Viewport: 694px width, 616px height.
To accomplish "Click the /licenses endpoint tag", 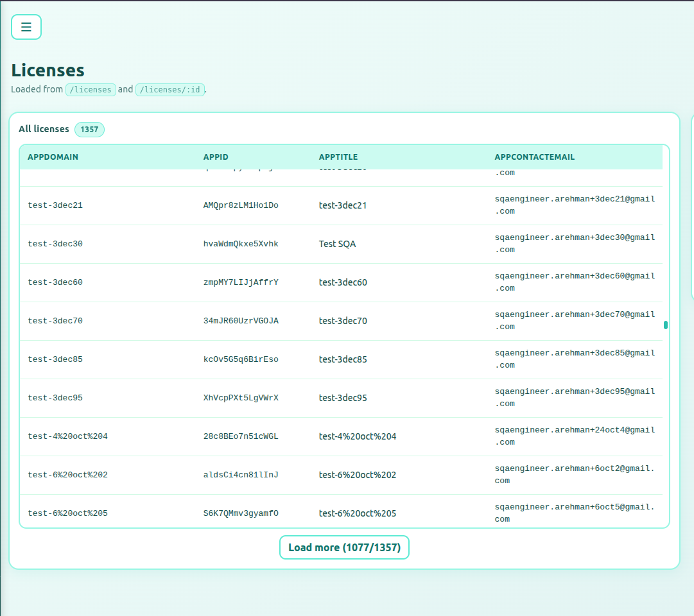I will click(91, 90).
